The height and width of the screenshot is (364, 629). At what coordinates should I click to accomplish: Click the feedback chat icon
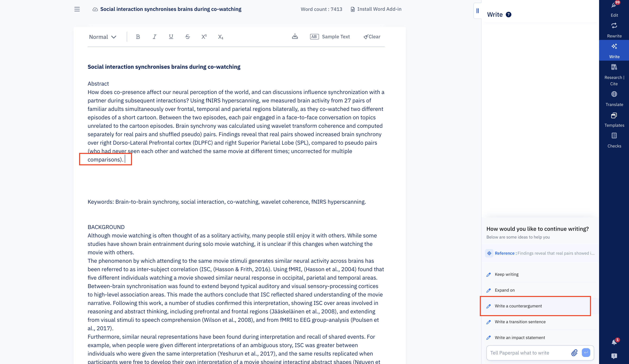pos(614,356)
